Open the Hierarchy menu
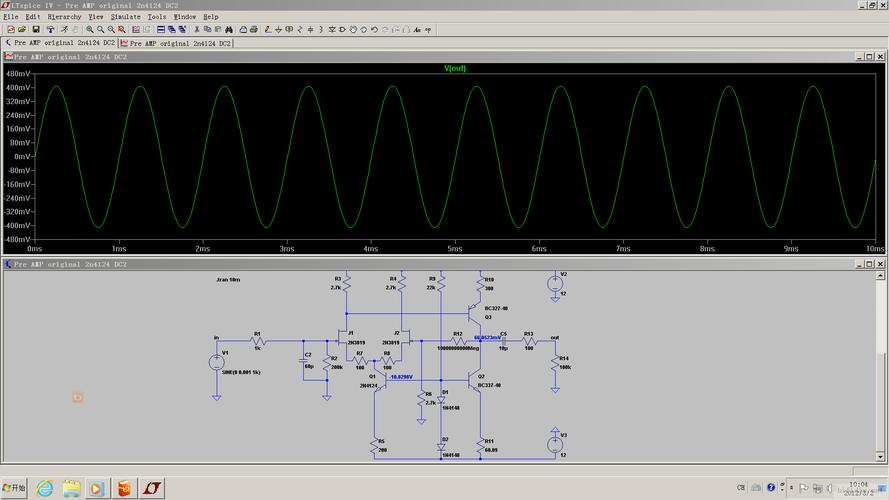 pyautogui.click(x=63, y=17)
